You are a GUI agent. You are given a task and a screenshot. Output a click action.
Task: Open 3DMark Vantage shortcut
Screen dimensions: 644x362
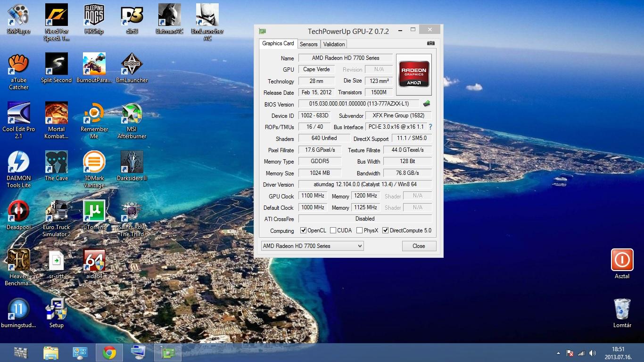click(x=94, y=169)
